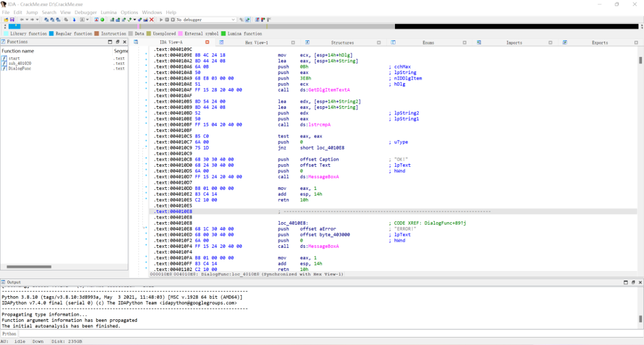Click the 'loc_4010E8:' label line
The image size is (644, 345).
tap(293, 223)
